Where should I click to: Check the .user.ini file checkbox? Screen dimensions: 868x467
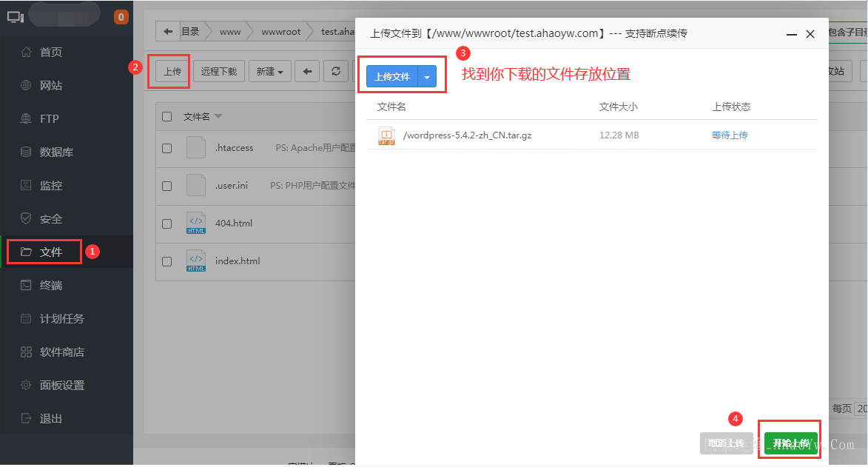(x=167, y=186)
